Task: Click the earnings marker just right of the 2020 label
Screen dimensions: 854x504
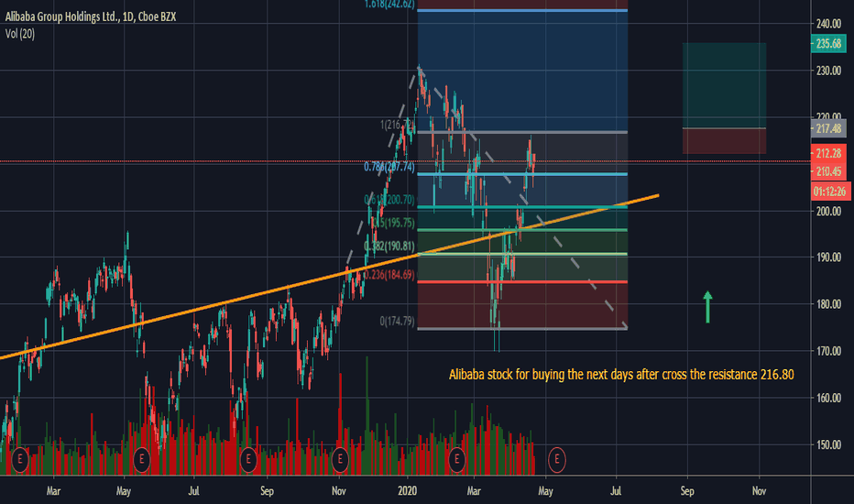Action: point(456,459)
